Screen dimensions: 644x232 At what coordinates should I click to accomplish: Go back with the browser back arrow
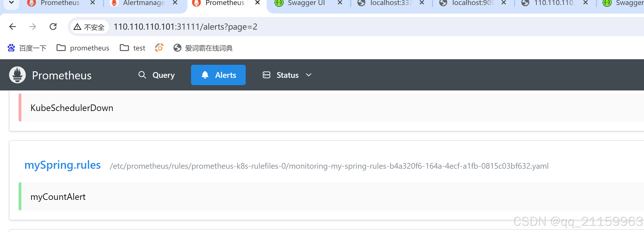(x=13, y=27)
